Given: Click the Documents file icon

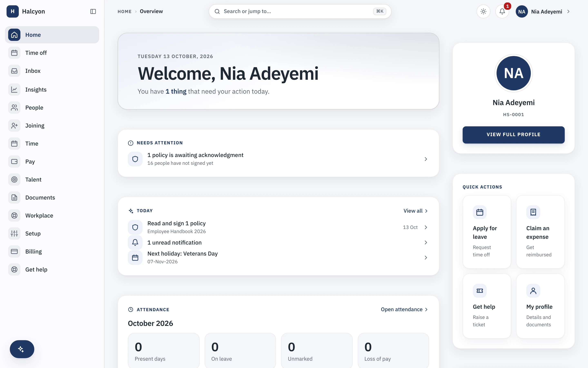Looking at the screenshot, I should (x=14, y=198).
